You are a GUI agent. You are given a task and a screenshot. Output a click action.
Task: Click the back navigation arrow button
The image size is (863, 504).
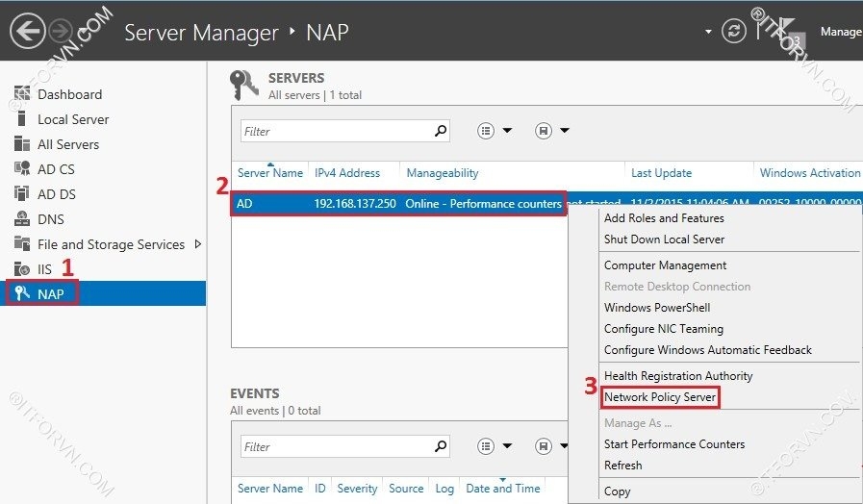[x=28, y=32]
